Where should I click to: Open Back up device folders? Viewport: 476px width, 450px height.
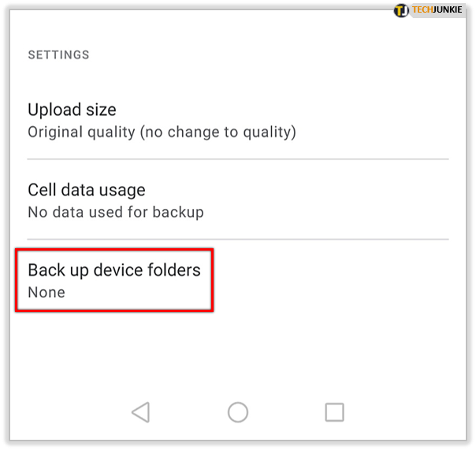114,280
